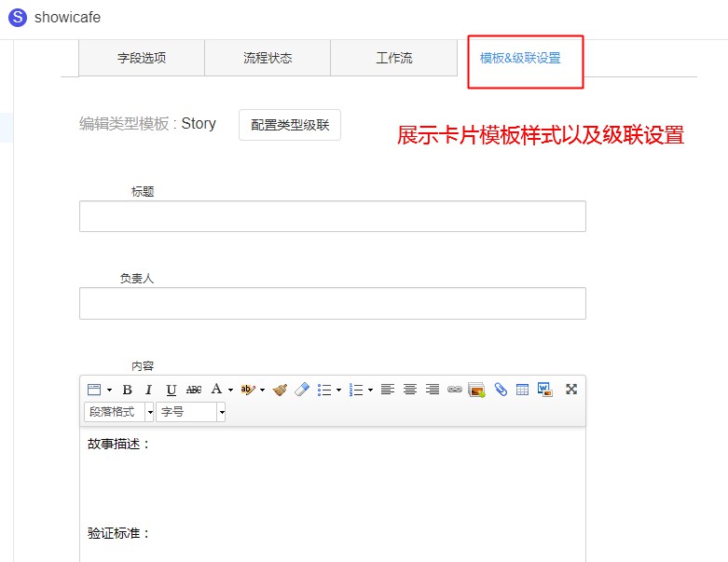Switch to the 工作流 tab
Viewport: 728px width, 562px height.
point(393,58)
